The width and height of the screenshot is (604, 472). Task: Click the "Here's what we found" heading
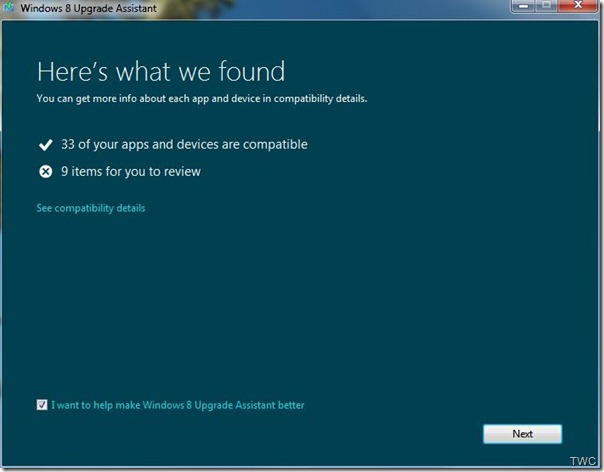point(161,71)
